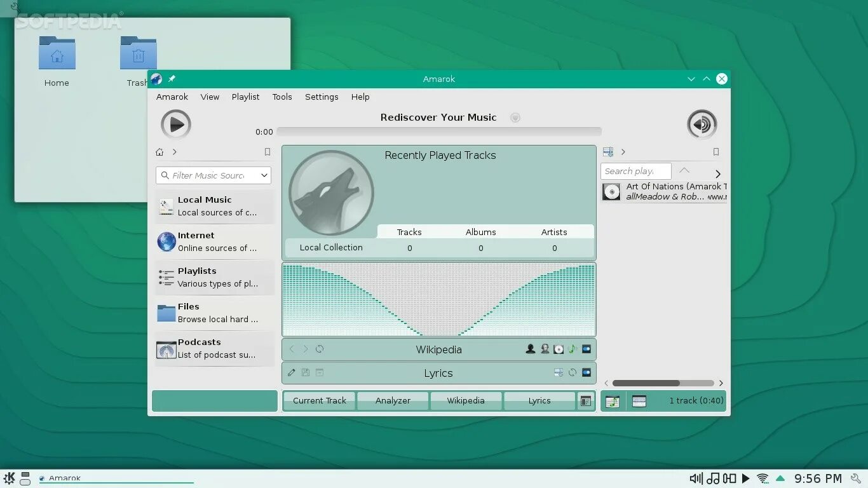This screenshot has height=488, width=868.
Task: Open Trash in desktop folder view
Action: click(138, 62)
